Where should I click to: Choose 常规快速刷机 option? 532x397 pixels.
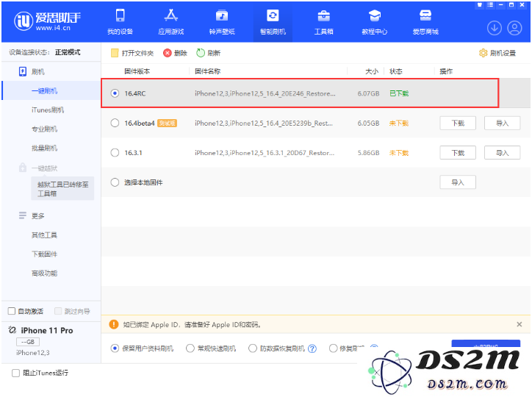click(x=190, y=348)
